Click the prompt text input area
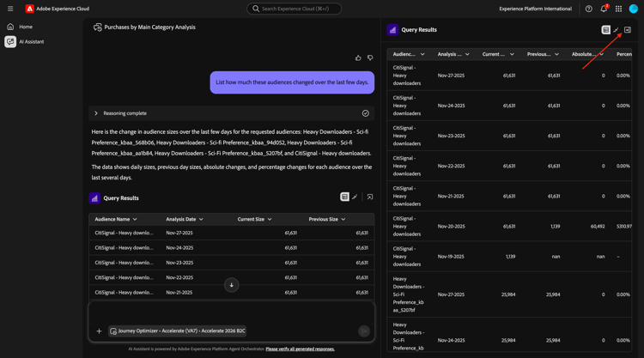 pos(232,313)
